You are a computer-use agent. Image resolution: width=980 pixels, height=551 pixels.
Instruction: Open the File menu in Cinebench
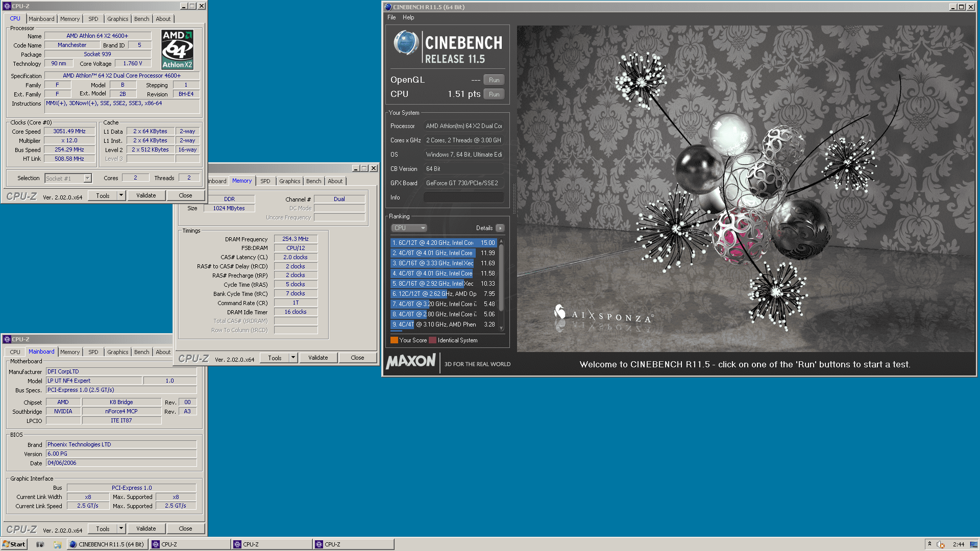tap(391, 17)
